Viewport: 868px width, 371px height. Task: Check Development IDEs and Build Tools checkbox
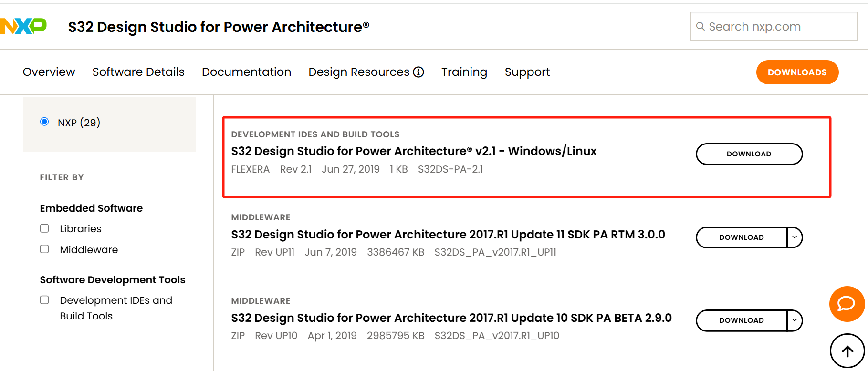(x=44, y=300)
